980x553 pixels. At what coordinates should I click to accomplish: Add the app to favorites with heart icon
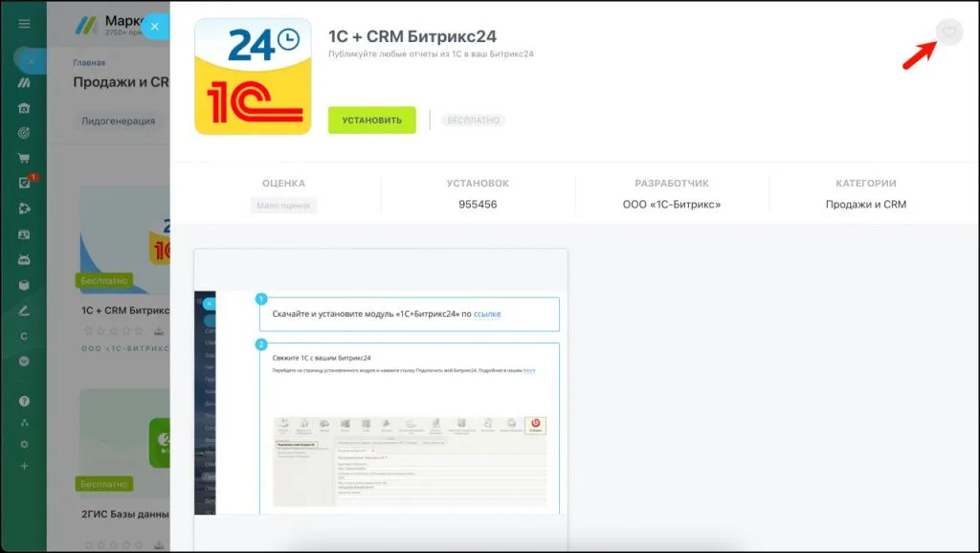[948, 32]
